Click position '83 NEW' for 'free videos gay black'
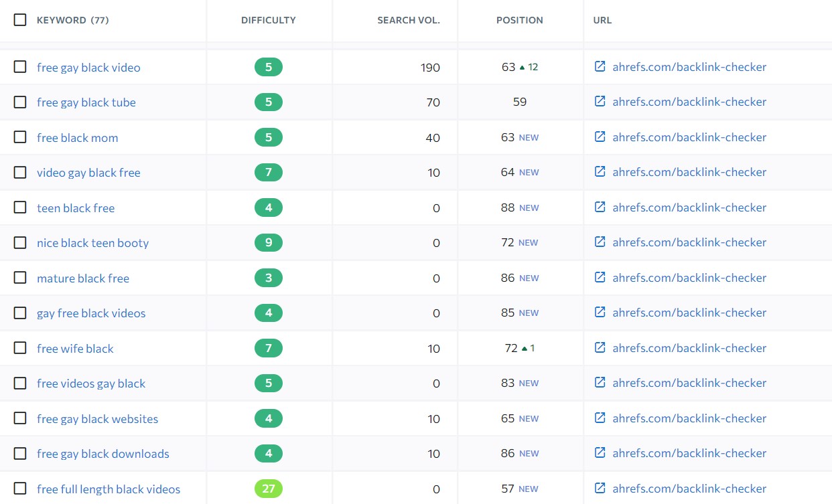This screenshot has height=504, width=832. (x=520, y=383)
